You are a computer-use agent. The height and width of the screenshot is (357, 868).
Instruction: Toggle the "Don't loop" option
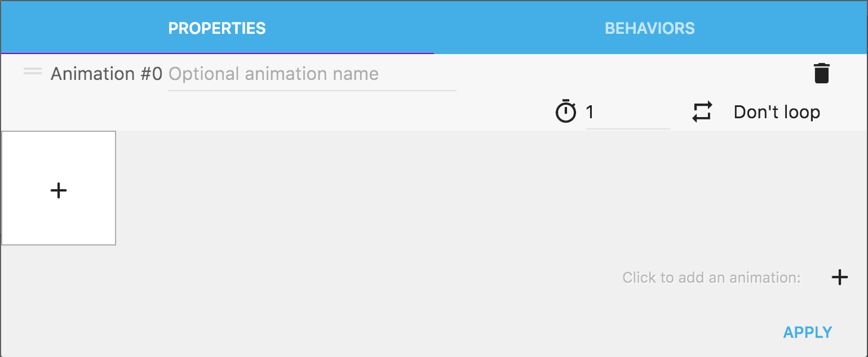click(776, 112)
